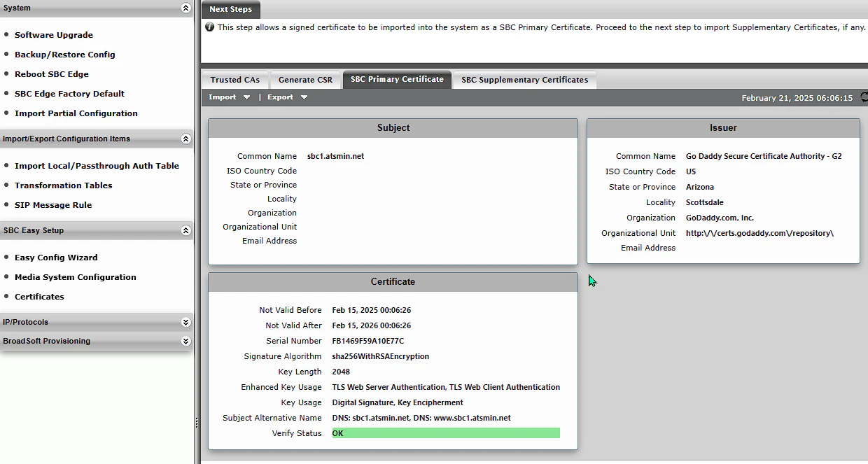The width and height of the screenshot is (868, 464).
Task: Open SIP Message Rule link
Action: (53, 205)
